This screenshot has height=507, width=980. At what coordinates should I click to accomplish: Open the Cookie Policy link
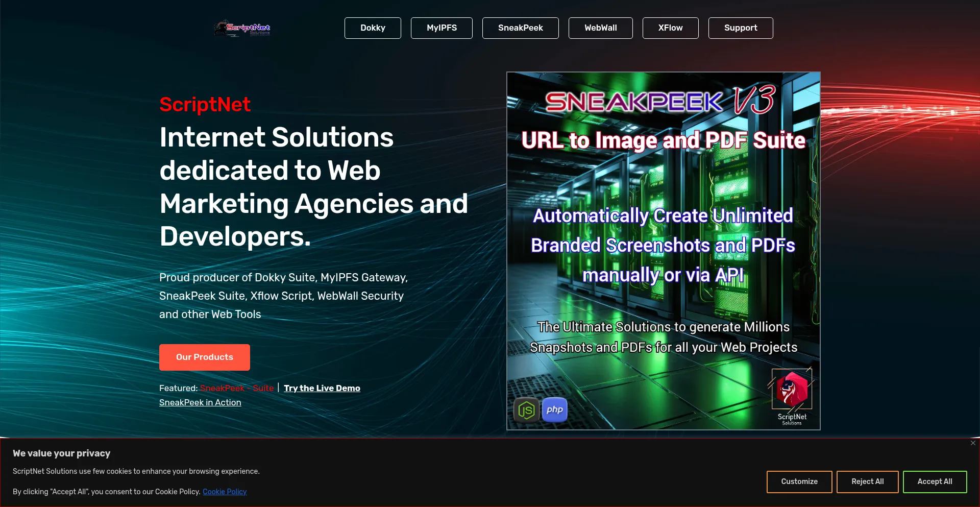tap(224, 492)
